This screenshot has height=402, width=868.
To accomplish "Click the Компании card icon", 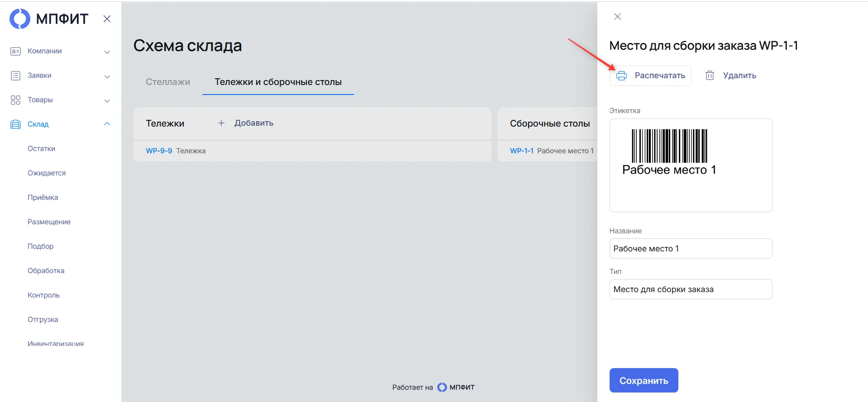I will (15, 51).
